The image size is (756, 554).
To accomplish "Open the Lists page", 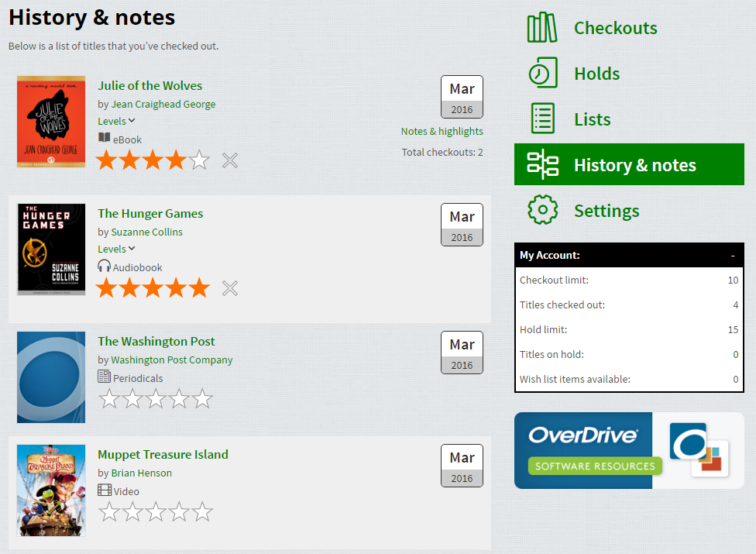I will (592, 119).
